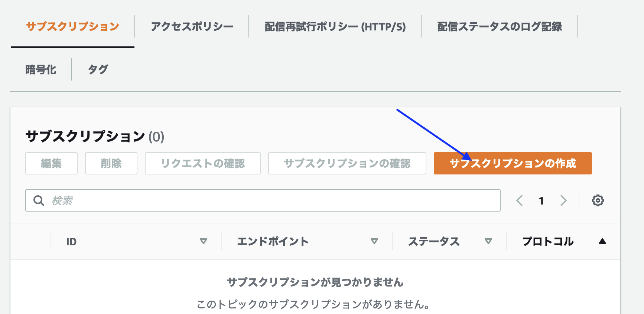Click the 削除 button

[111, 163]
